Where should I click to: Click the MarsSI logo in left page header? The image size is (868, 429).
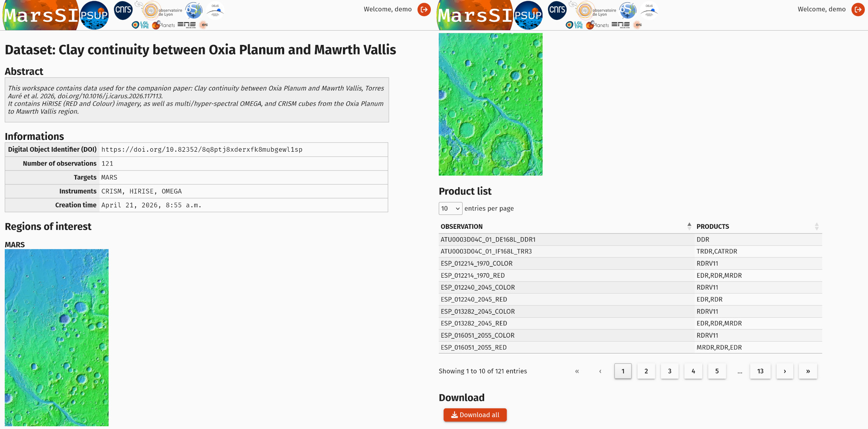pyautogui.click(x=41, y=15)
